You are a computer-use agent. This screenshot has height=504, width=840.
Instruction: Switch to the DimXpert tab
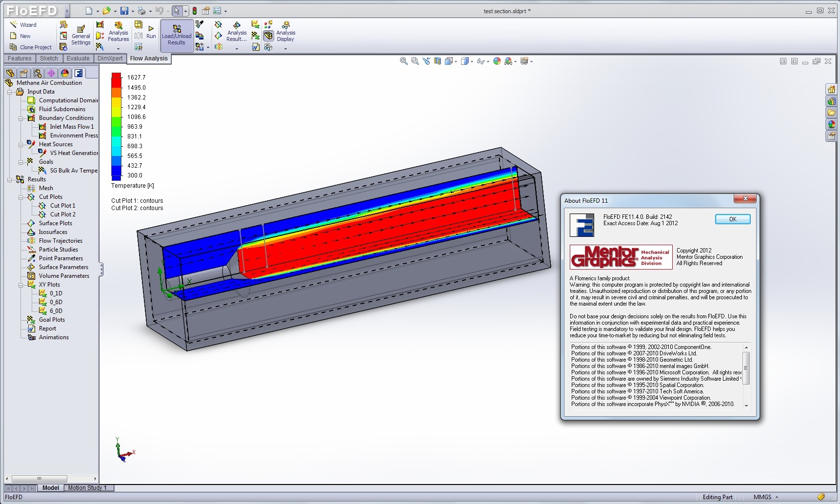point(110,58)
